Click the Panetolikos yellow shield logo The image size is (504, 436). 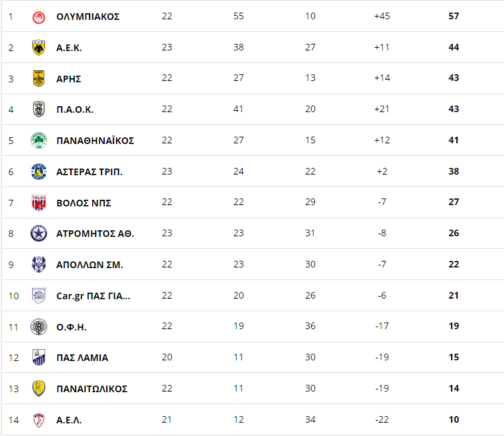pos(38,388)
